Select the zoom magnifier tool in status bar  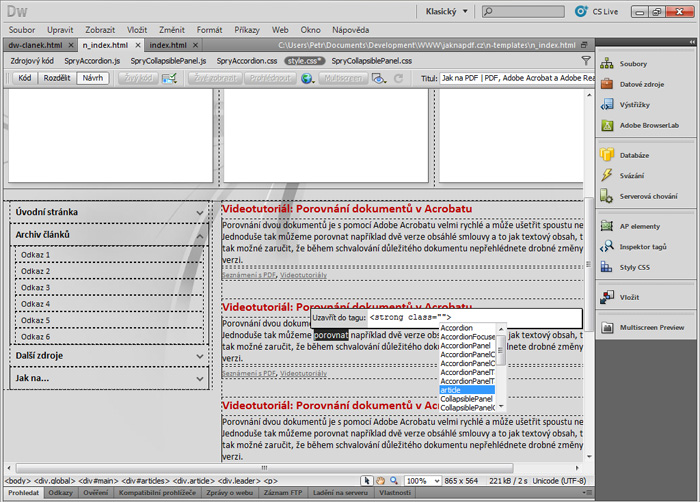coord(394,481)
